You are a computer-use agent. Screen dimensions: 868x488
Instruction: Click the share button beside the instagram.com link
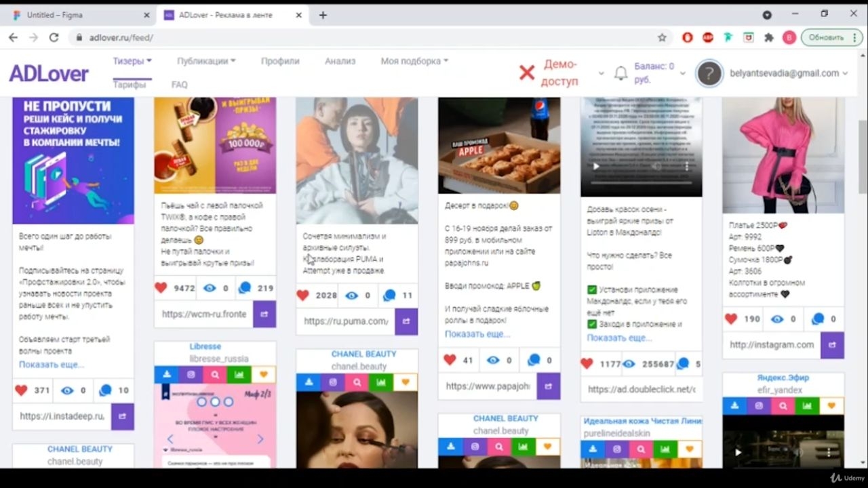click(832, 345)
